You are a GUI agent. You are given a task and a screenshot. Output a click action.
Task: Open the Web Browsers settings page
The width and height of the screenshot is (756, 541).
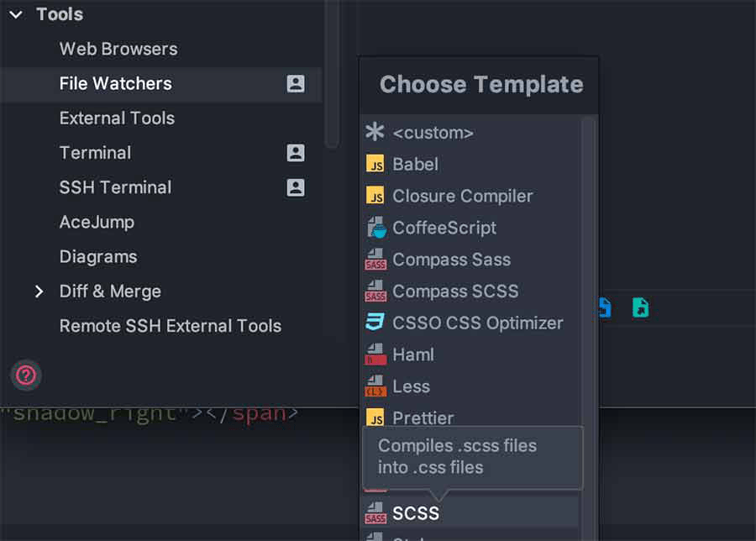pyautogui.click(x=118, y=49)
